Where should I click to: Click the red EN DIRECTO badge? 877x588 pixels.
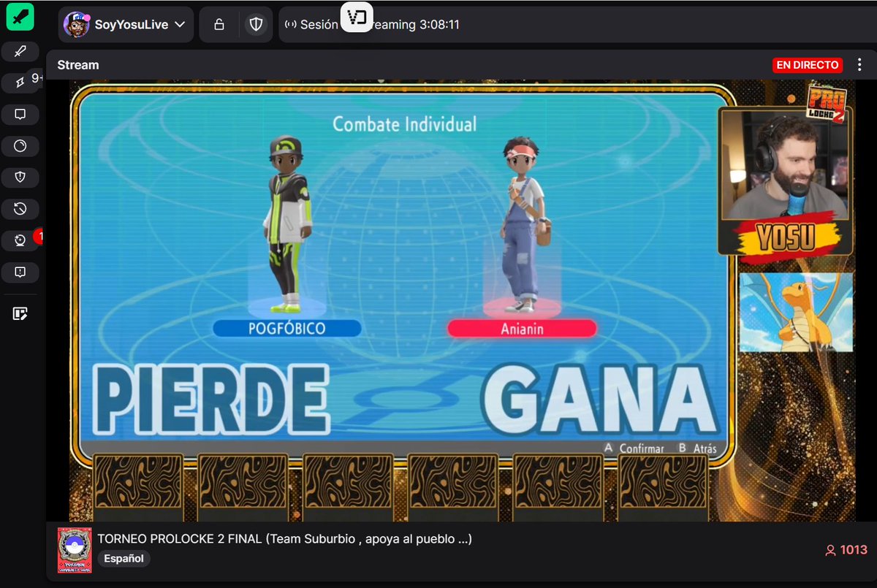pyautogui.click(x=808, y=65)
